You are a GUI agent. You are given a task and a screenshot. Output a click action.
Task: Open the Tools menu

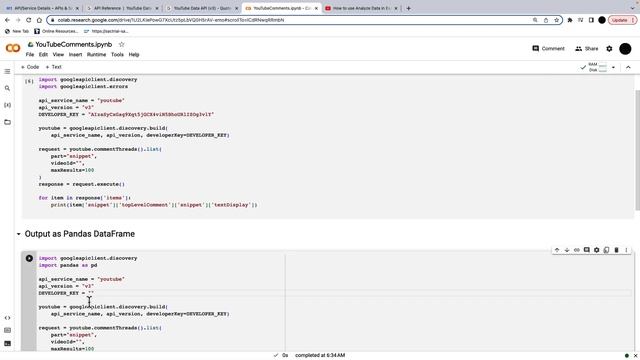click(118, 55)
